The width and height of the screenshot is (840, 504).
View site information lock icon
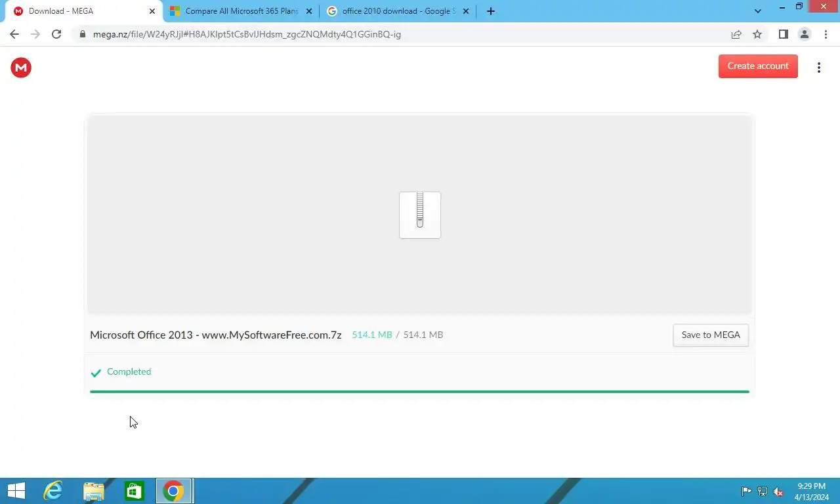click(x=83, y=34)
